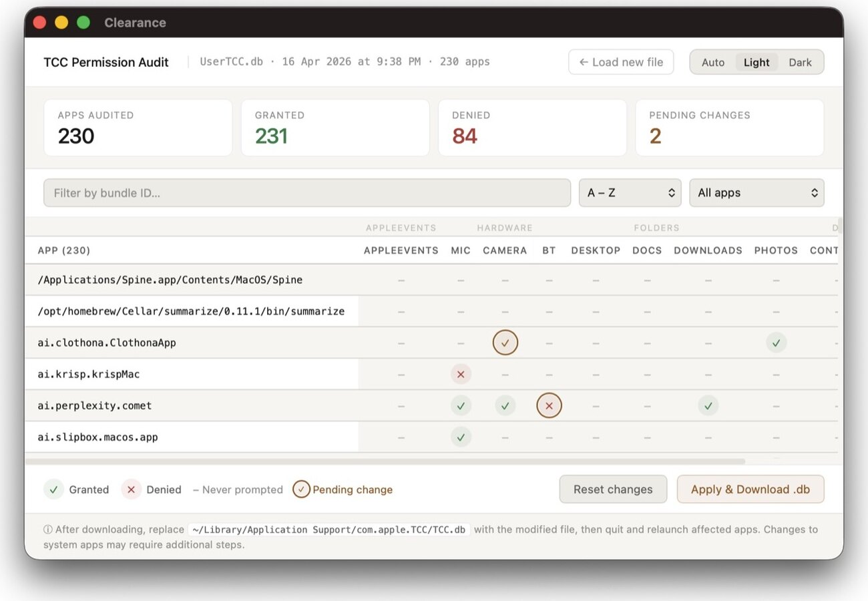Toggle denied mic icon for ai.krisp.krispMac
868x601 pixels.
(461, 374)
